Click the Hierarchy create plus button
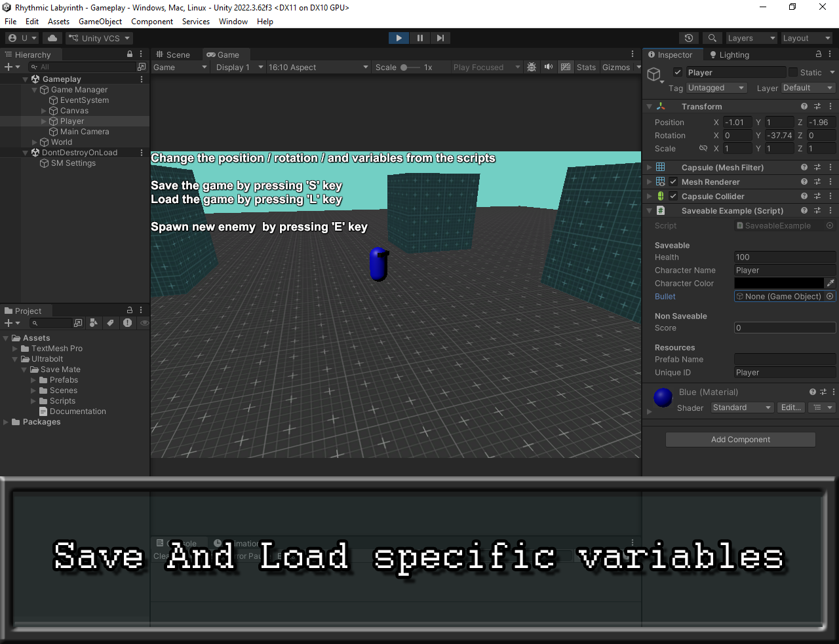The image size is (839, 644). pyautogui.click(x=12, y=67)
